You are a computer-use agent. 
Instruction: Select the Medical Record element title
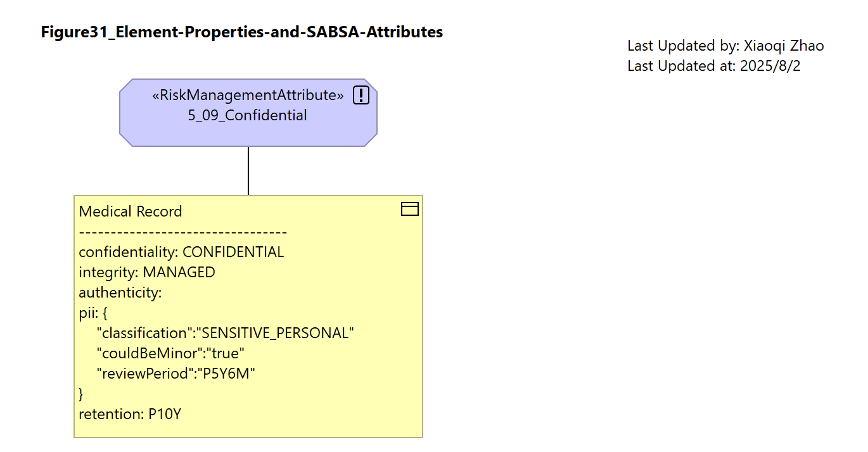(x=131, y=211)
